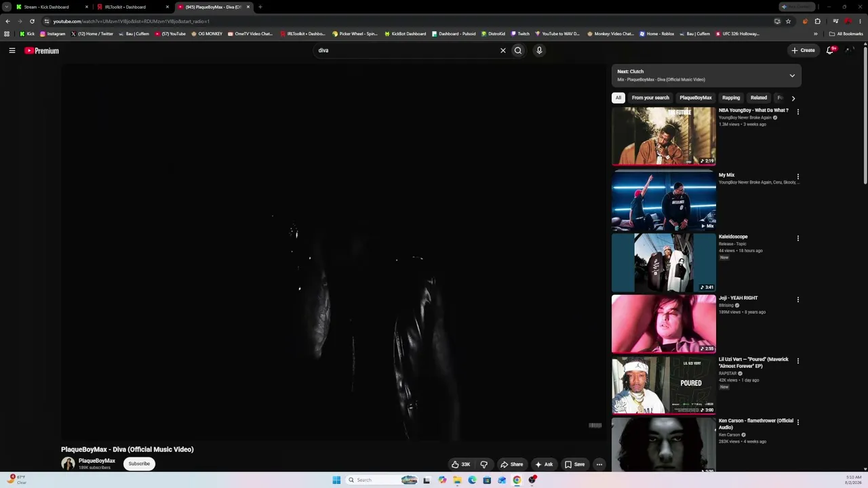Run search with the magnifier button
Screen dimensions: 868x488
(x=518, y=50)
